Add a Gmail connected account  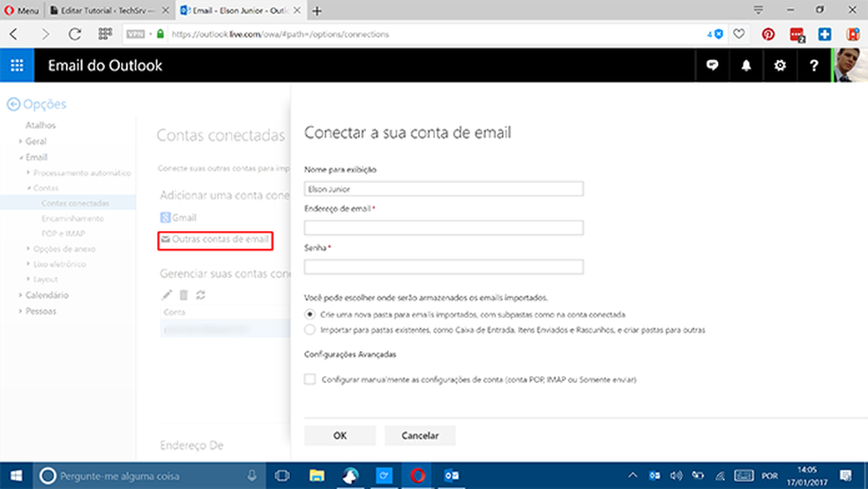tap(178, 218)
